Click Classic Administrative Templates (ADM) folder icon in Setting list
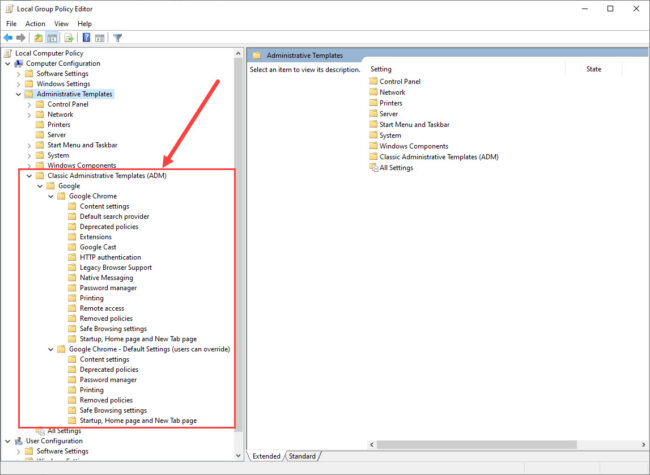 click(374, 157)
